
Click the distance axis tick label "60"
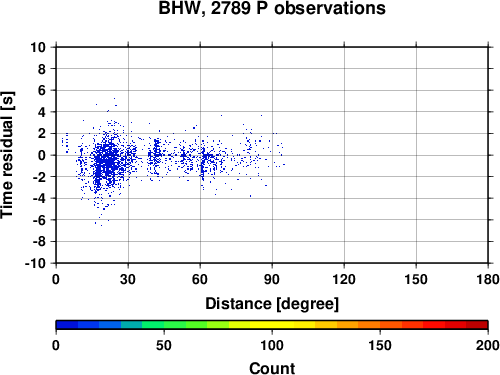200,279
